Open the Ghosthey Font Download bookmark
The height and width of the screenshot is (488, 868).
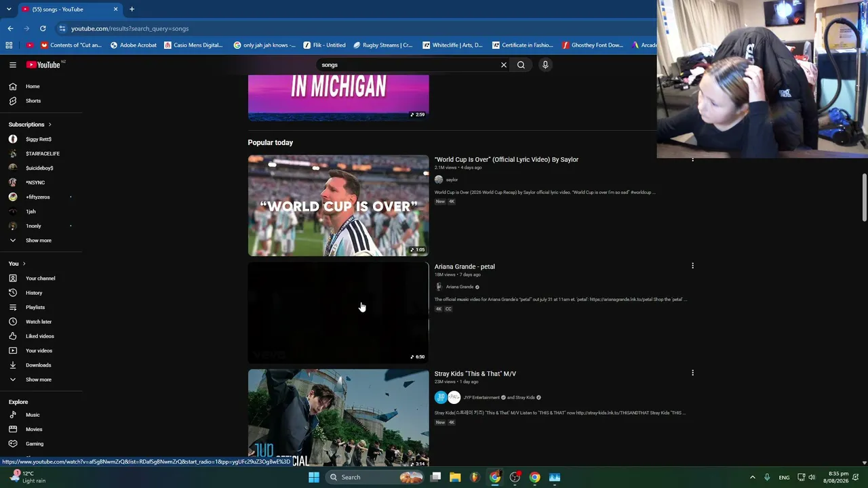(593, 45)
